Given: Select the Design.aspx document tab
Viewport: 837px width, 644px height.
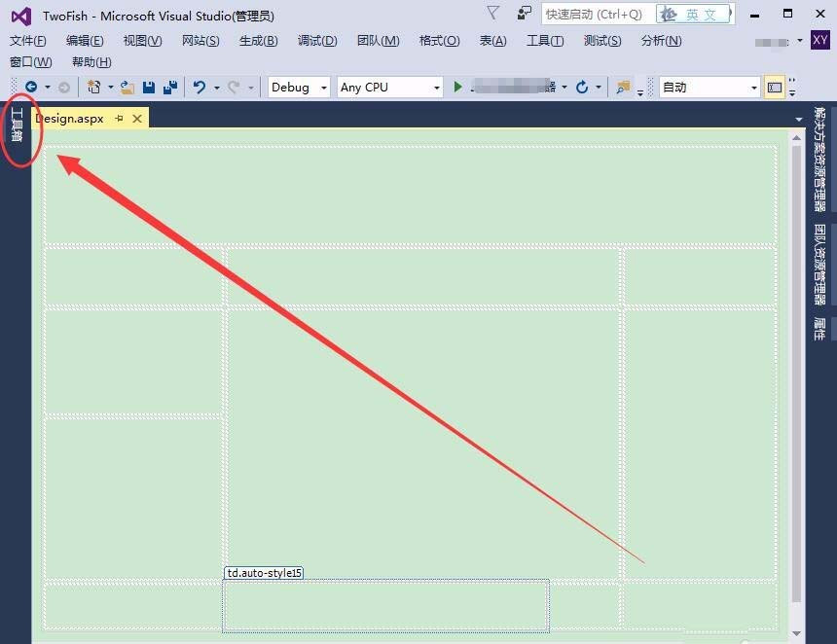Looking at the screenshot, I should pos(70,118).
